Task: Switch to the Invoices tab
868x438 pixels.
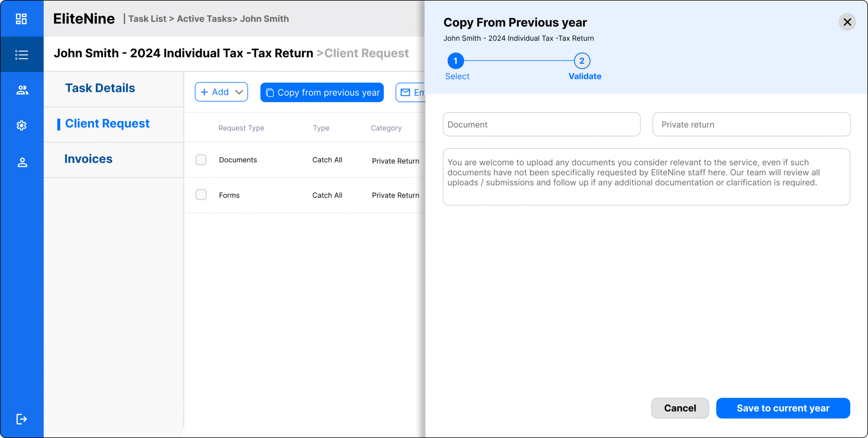Action: (88, 159)
